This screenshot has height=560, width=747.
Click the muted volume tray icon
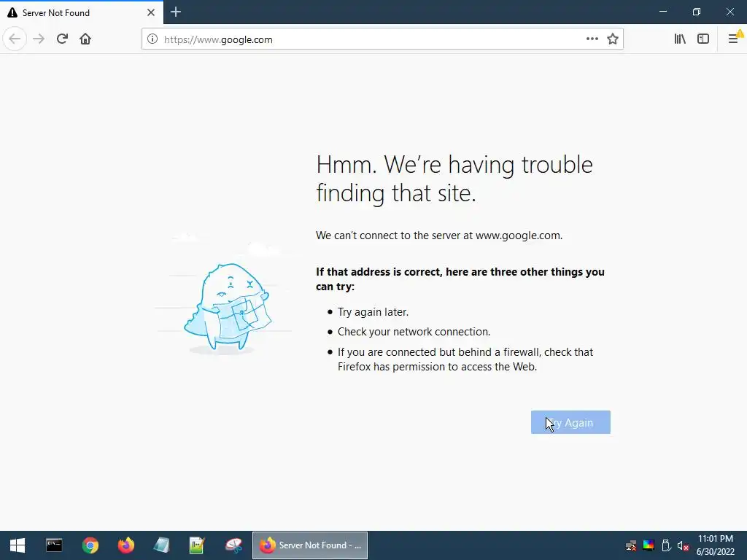pos(683,545)
